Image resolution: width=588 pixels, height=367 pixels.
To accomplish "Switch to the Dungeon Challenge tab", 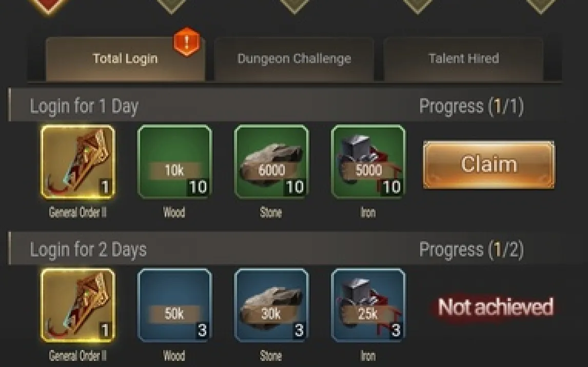I will click(294, 59).
